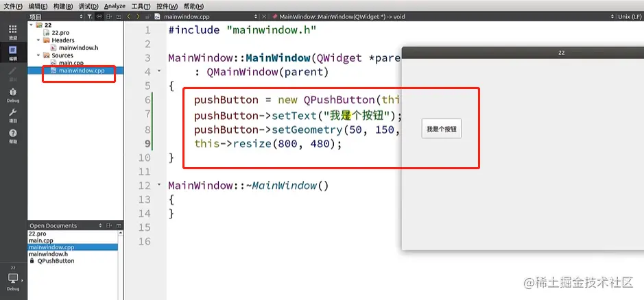This screenshot has width=644, height=300.
Task: Select mainwindow.cpp in the project tree
Action: coord(82,71)
